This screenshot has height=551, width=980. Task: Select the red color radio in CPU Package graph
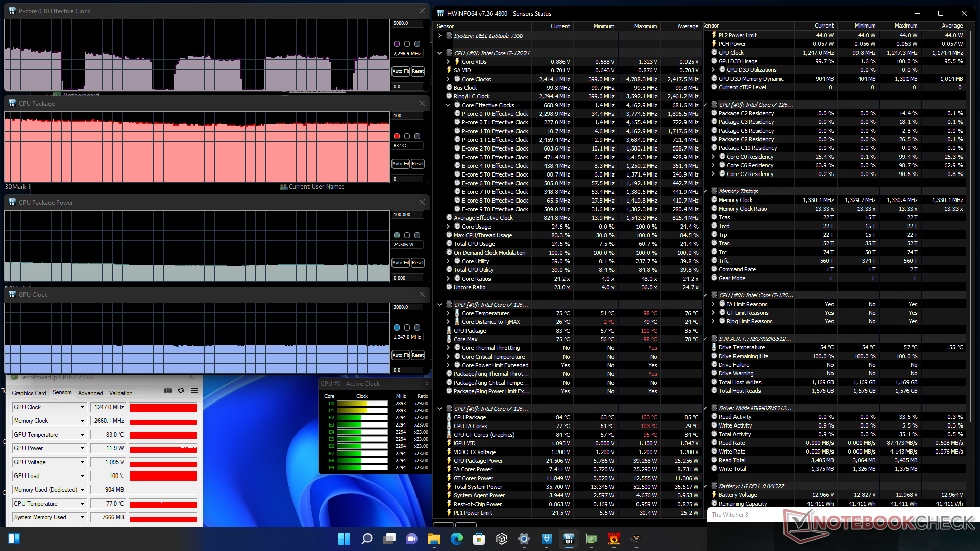coord(397,136)
